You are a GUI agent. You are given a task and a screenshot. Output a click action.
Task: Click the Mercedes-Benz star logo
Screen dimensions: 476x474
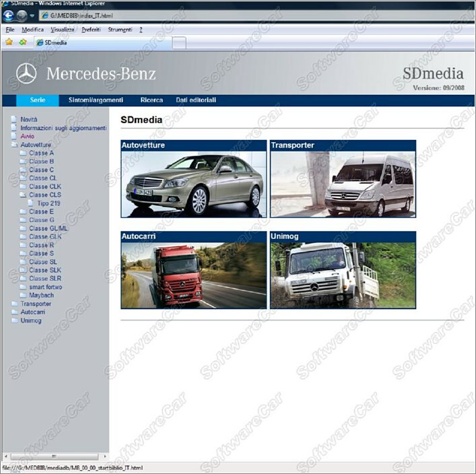point(26,73)
